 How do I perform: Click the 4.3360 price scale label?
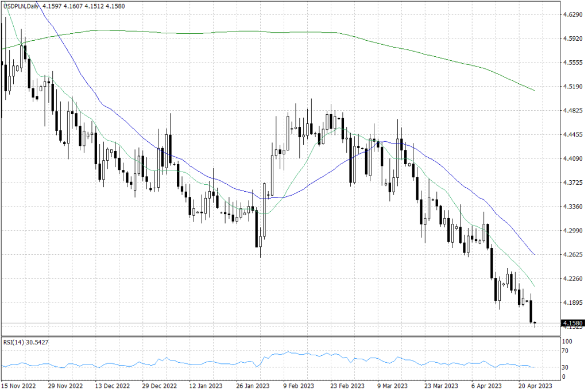[x=574, y=207]
